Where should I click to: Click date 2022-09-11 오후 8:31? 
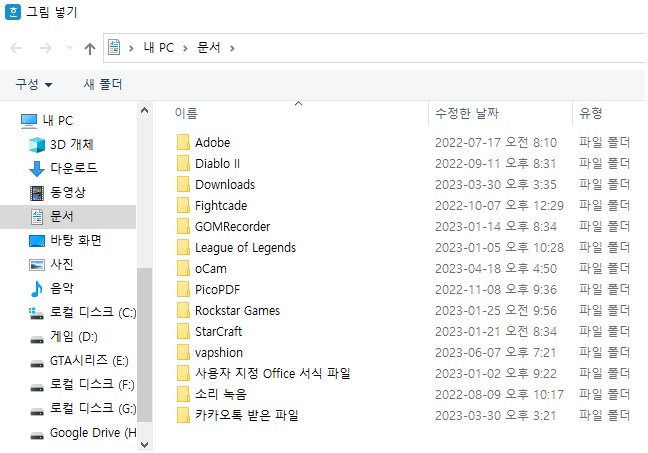[x=496, y=164]
